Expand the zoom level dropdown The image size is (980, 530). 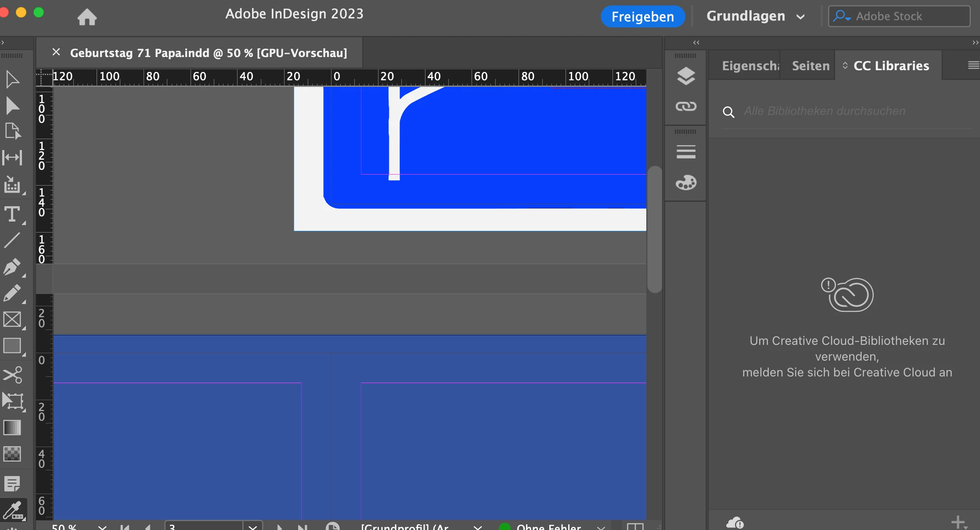pos(102,526)
